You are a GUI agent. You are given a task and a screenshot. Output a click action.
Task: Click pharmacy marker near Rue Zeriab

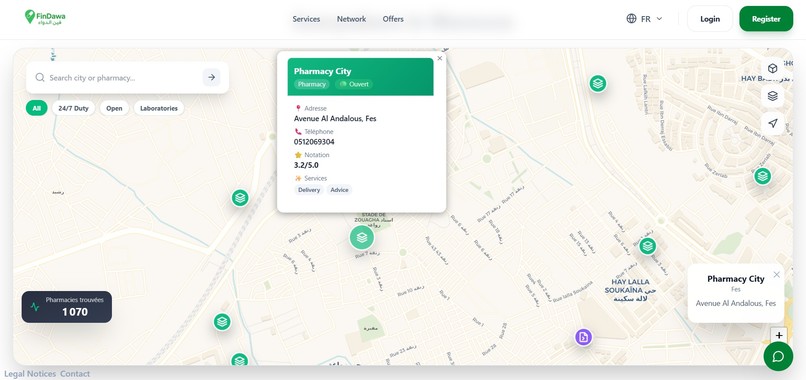pos(762,176)
